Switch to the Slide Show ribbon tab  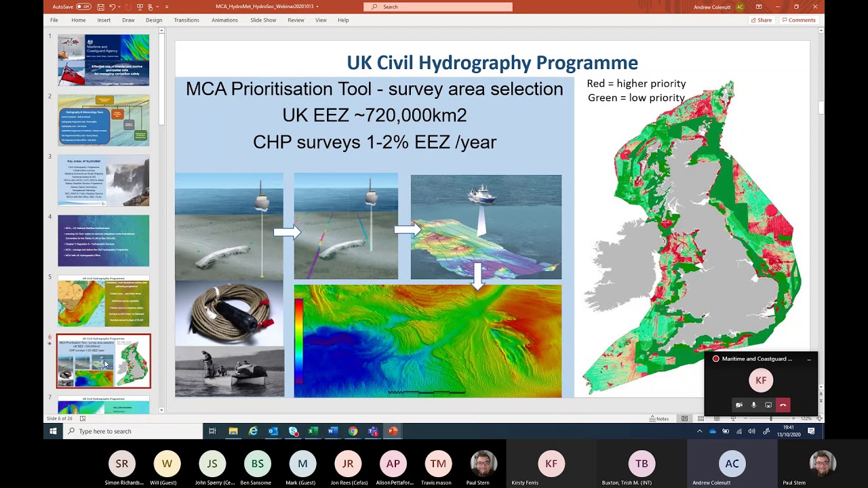263,20
